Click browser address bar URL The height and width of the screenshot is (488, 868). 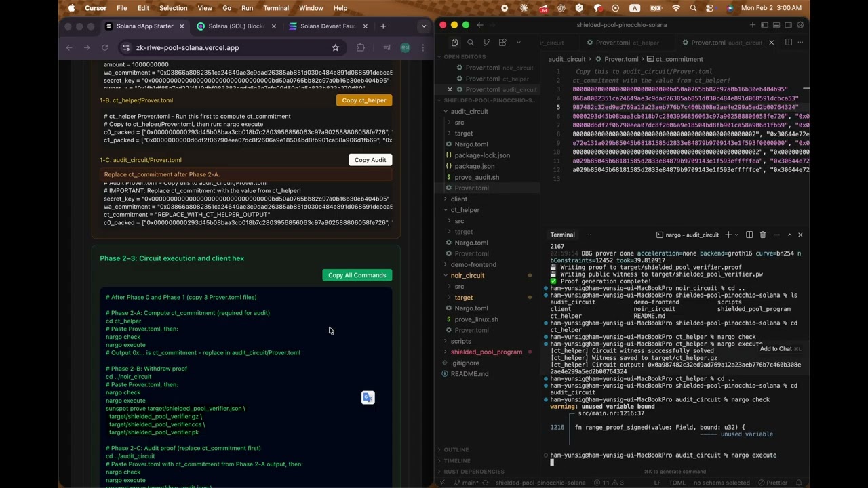pos(187,47)
